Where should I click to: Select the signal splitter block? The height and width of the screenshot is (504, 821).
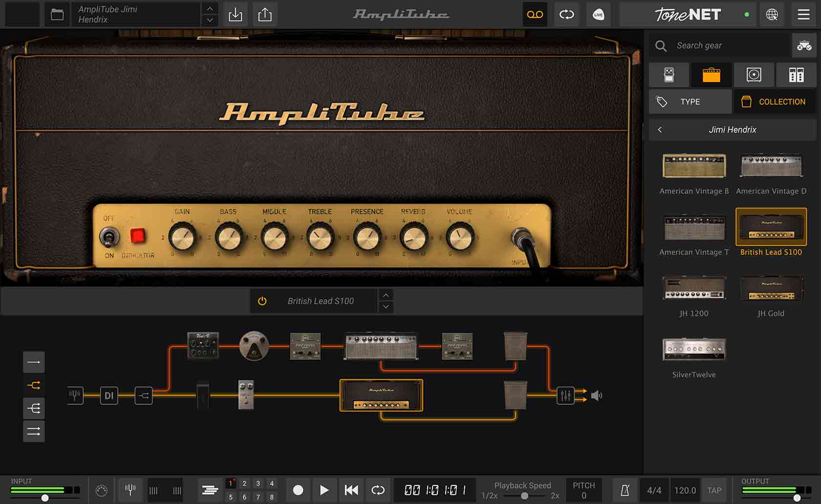coord(144,396)
